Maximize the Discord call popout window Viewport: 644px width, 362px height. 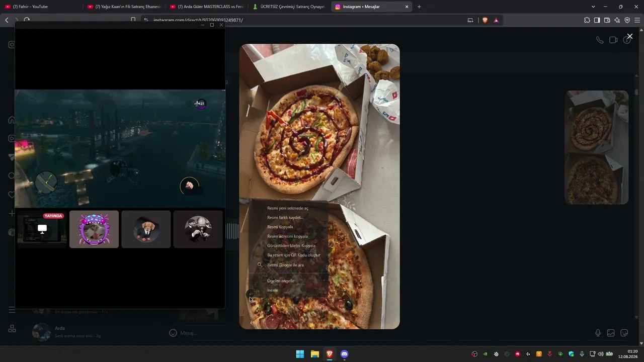(x=212, y=25)
